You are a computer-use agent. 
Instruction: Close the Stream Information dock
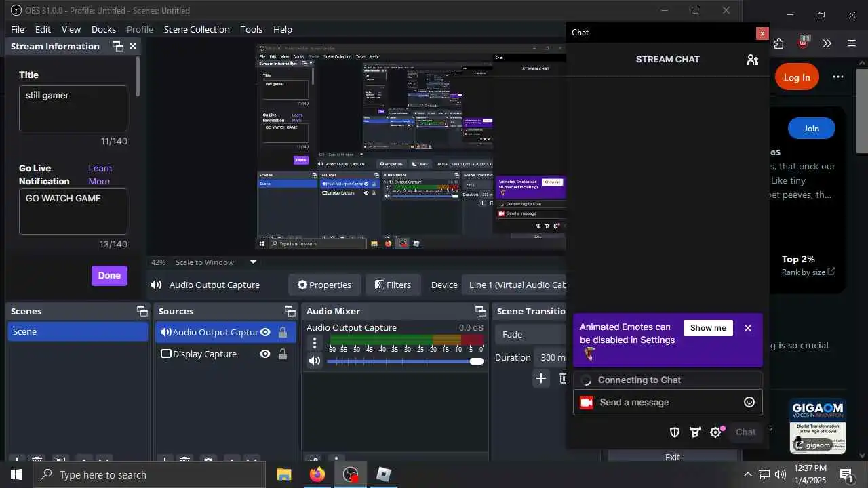pos(133,46)
